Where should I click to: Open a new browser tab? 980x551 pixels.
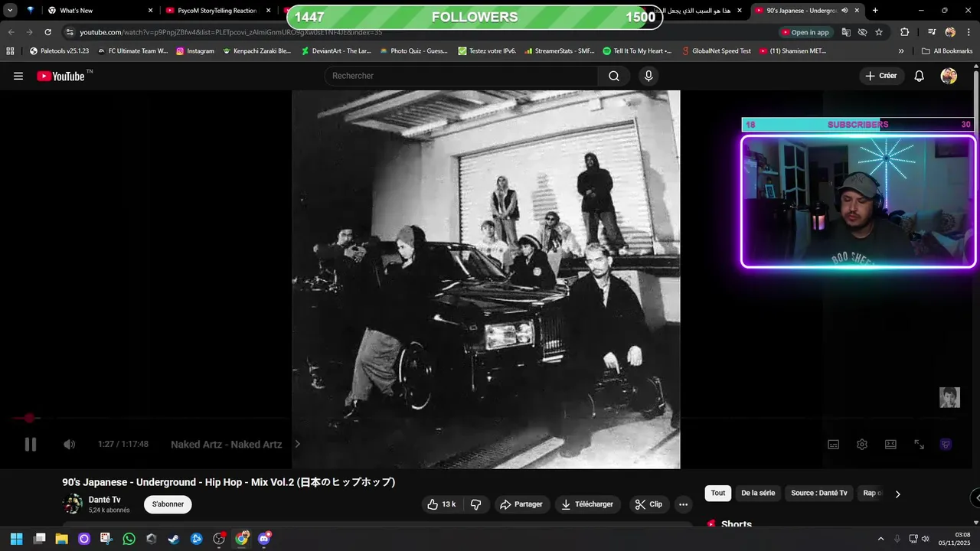click(875, 11)
